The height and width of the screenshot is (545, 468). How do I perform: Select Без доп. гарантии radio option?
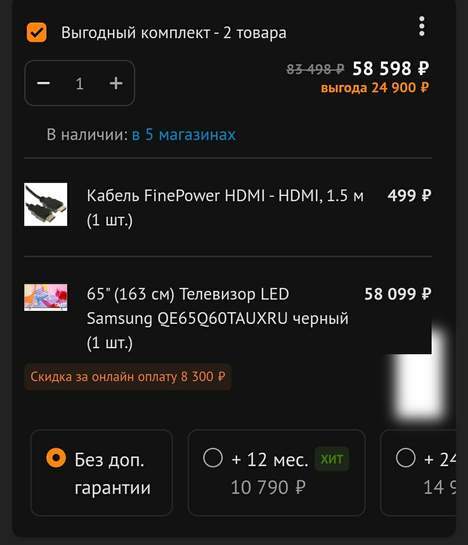(56, 458)
